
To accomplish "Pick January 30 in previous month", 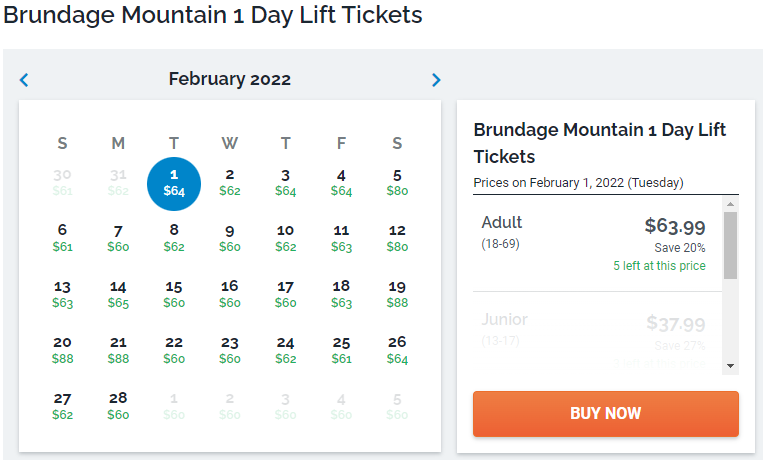I will [x=62, y=182].
